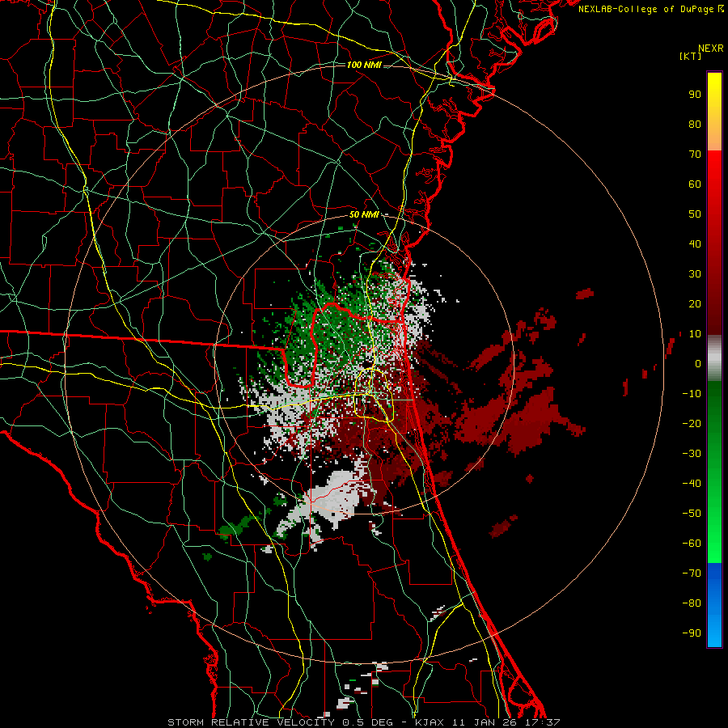
Task: Click the positive 30 scale value
Action: [695, 274]
